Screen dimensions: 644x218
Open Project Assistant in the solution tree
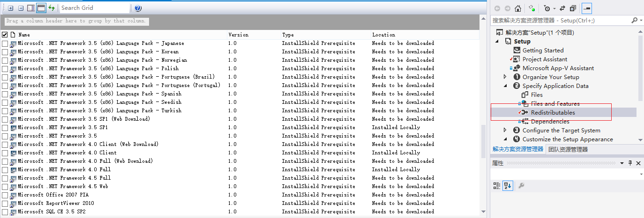[545, 59]
